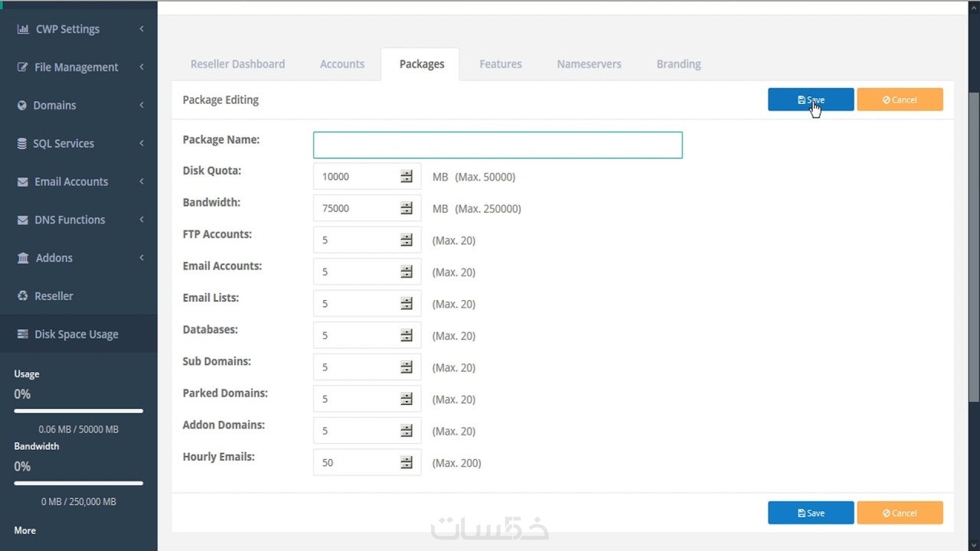Screen dimensions: 980x551
Task: Click the Email Accounts envelope icon
Action: coord(22,182)
